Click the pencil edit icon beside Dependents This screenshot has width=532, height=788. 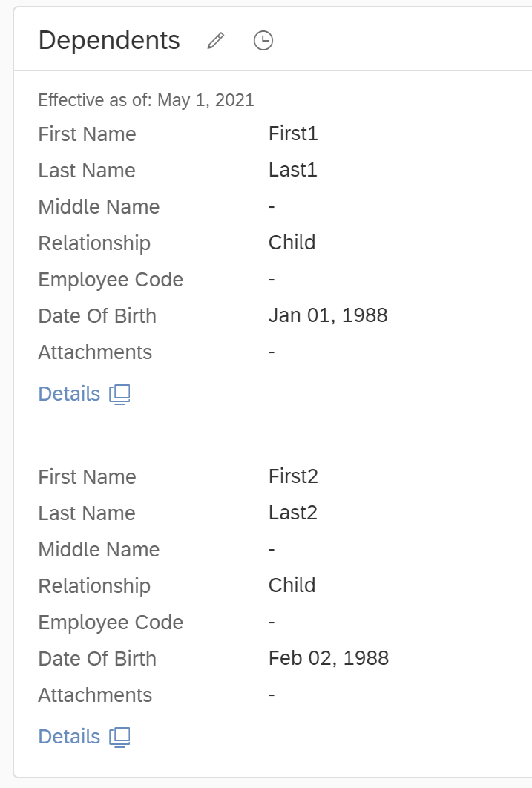pyautogui.click(x=215, y=41)
